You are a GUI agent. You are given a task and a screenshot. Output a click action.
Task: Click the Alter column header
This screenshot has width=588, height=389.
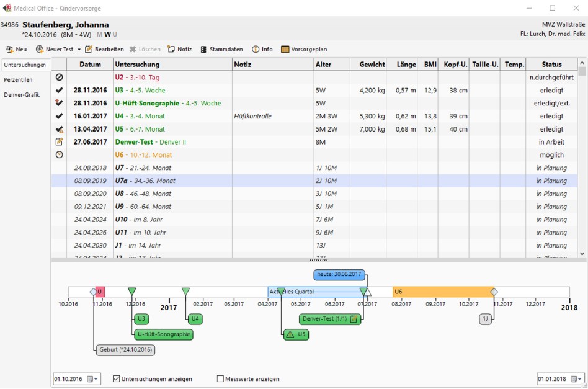click(x=332, y=64)
